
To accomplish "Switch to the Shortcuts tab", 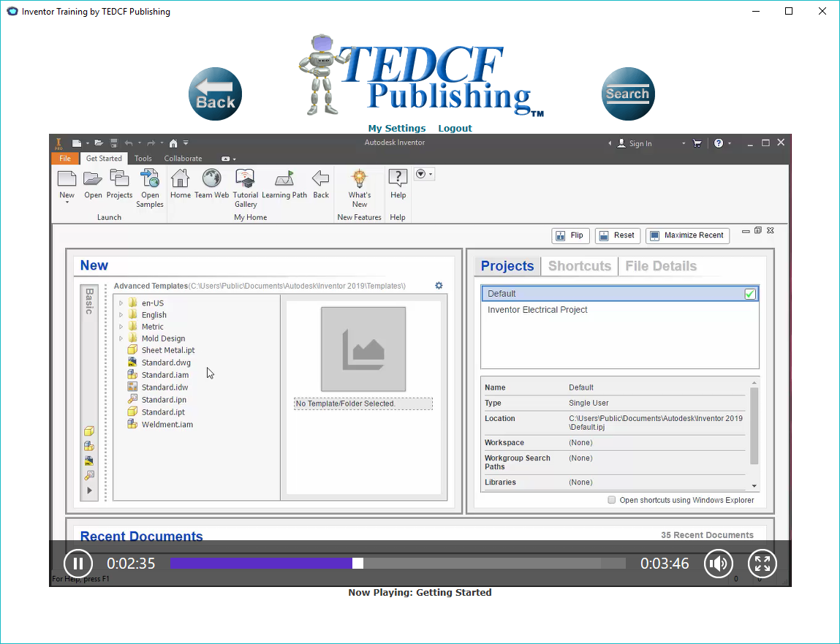I will pos(580,266).
